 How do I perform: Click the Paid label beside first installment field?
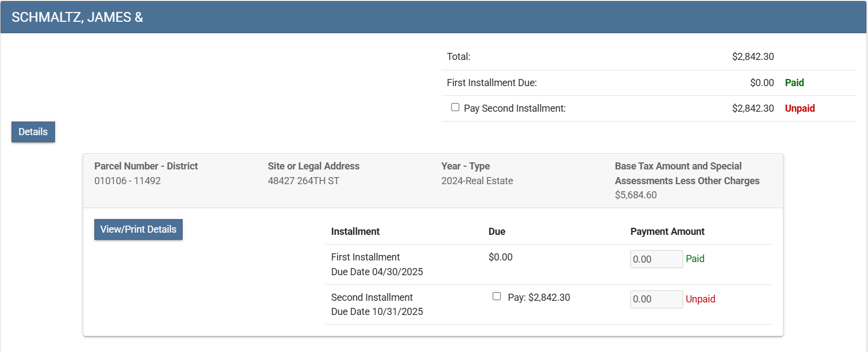pos(695,259)
